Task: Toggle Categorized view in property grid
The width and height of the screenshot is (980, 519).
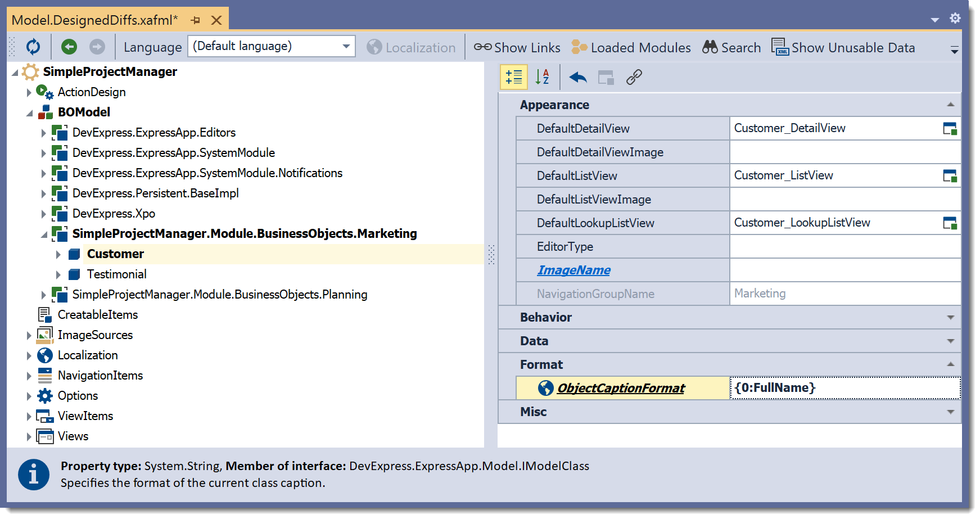Action: tap(514, 77)
